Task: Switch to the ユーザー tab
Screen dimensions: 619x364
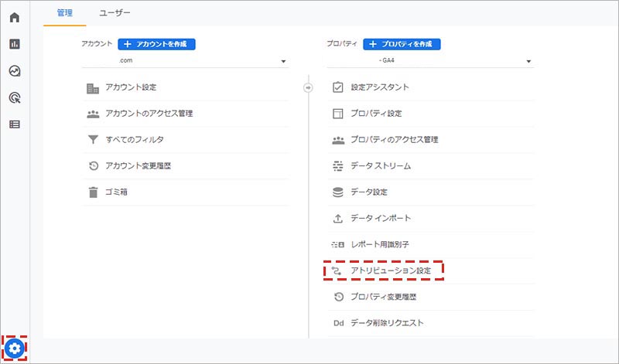Action: [115, 13]
